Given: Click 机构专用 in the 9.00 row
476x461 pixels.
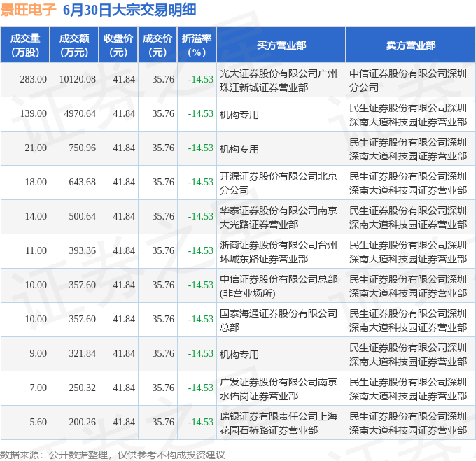Looking at the screenshot, I should tap(239, 355).
